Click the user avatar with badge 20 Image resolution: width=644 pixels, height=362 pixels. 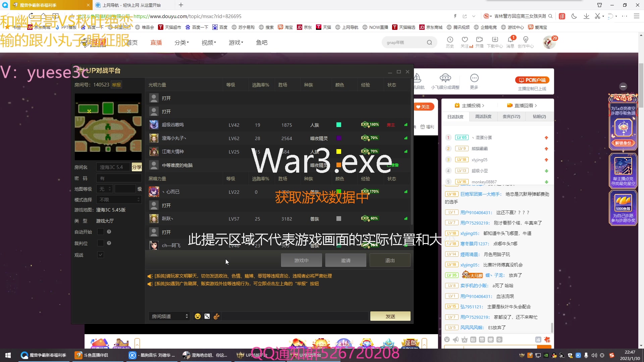pyautogui.click(x=549, y=42)
